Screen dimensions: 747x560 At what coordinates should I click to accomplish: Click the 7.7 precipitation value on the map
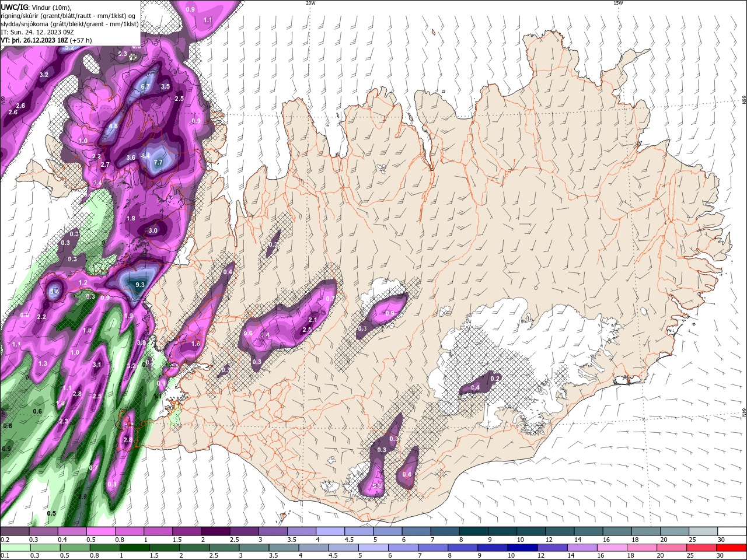pos(157,162)
